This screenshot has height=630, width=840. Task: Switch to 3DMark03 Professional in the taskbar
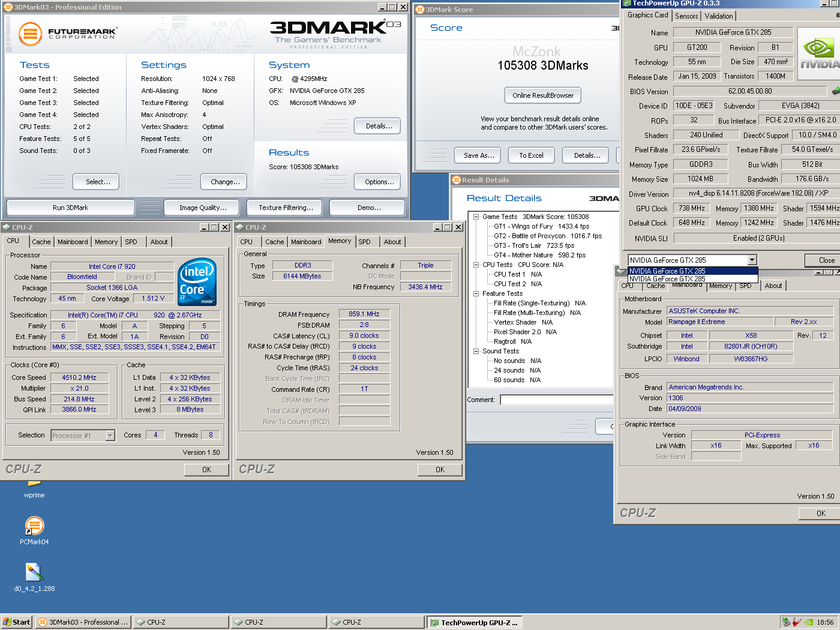pos(83,622)
